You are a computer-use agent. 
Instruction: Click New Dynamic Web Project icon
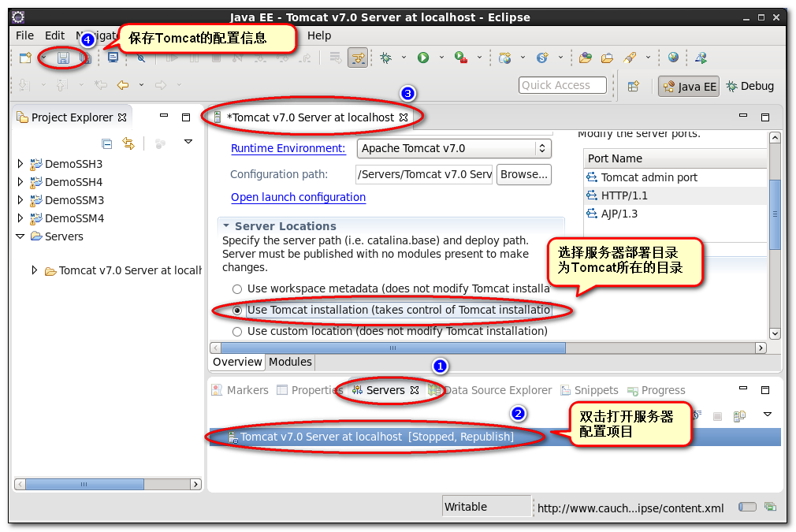pyautogui.click(x=504, y=58)
